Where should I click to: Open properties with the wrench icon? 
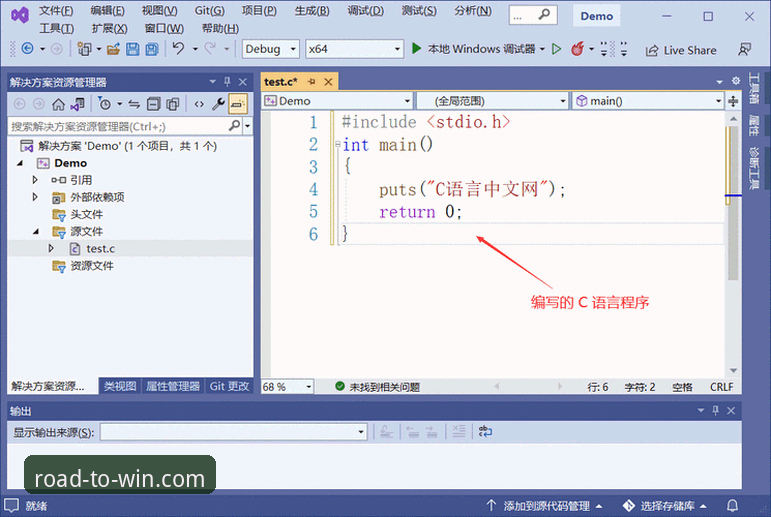(218, 104)
